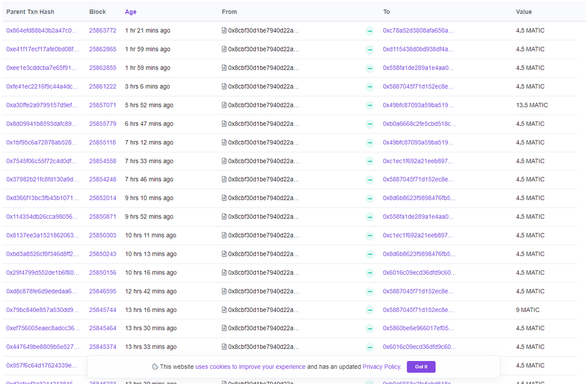Click green arrow icon in 1 hr 21 mins row
Screen dimensions: 588x384
(370, 31)
